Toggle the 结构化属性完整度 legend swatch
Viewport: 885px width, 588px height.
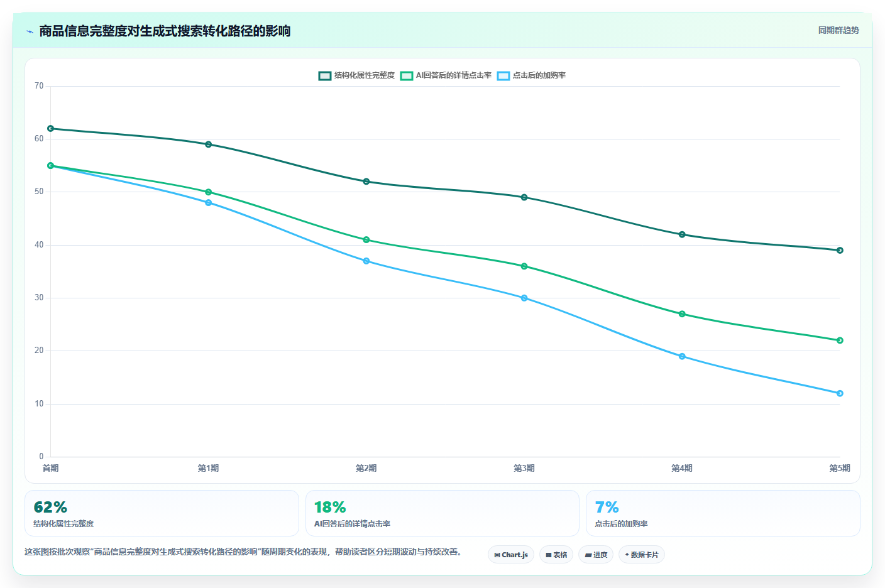tap(325, 75)
